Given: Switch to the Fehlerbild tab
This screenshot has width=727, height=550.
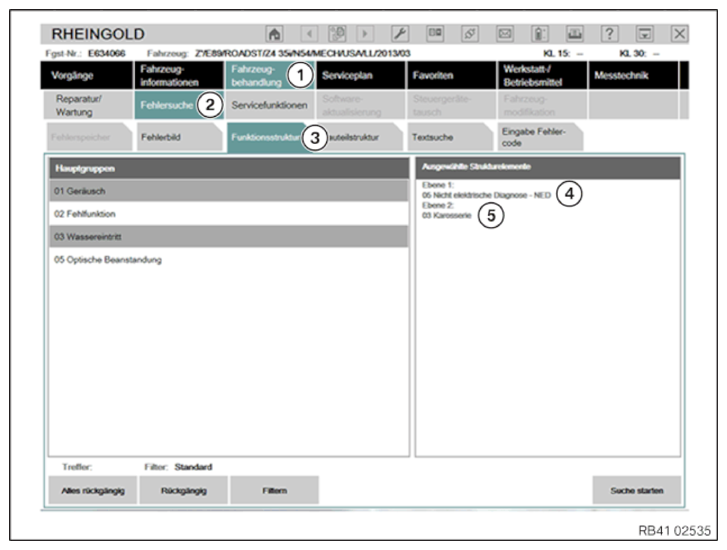Looking at the screenshot, I should click(x=179, y=137).
